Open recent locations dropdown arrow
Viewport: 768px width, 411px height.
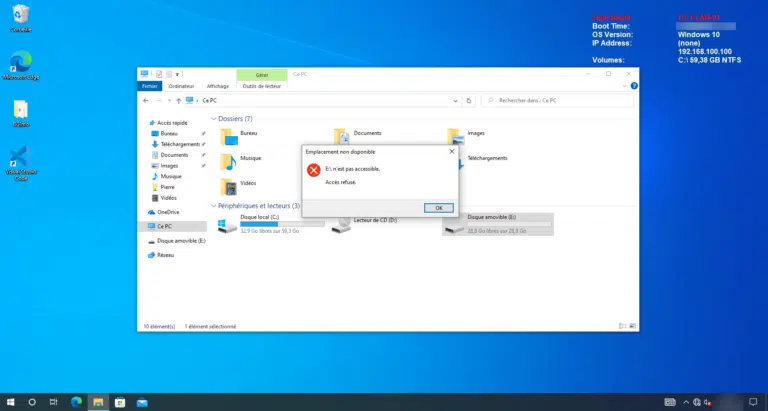click(x=169, y=100)
